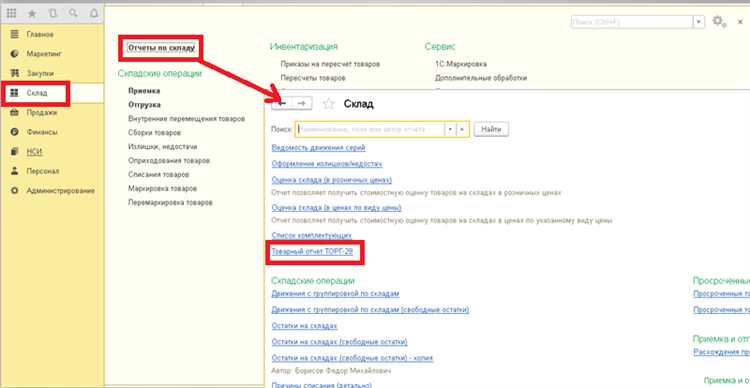Open Остатки на складах (свободные остатки) - копия
Image resolution: width=750 pixels, height=388 pixels.
click(353, 358)
